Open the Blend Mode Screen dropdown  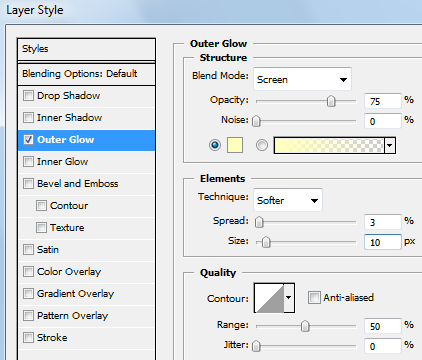point(302,79)
